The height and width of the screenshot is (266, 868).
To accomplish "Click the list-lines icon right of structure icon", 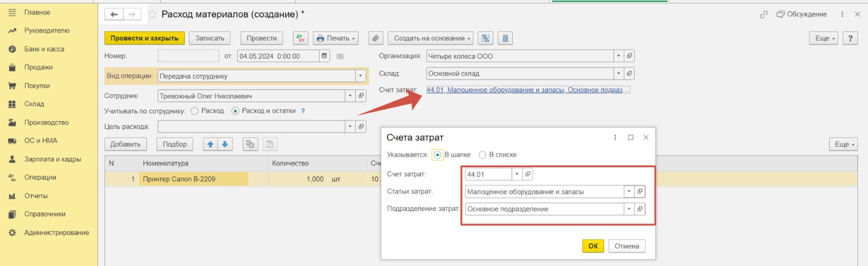I will 506,38.
